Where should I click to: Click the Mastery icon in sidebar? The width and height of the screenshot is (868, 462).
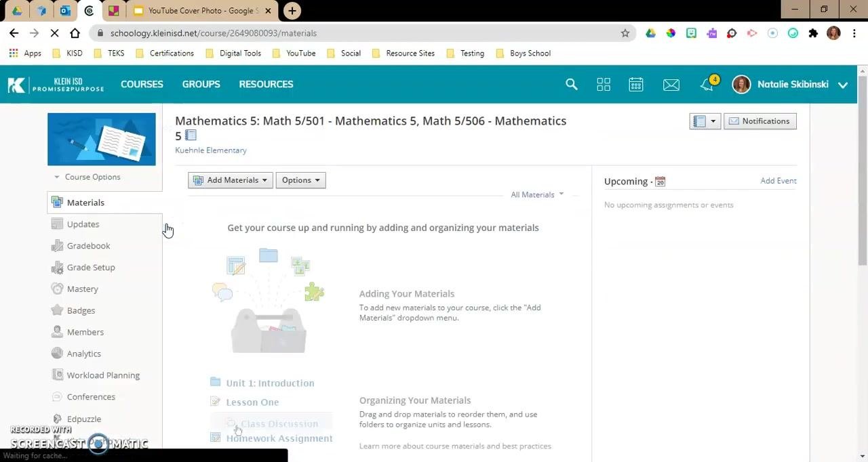point(57,289)
